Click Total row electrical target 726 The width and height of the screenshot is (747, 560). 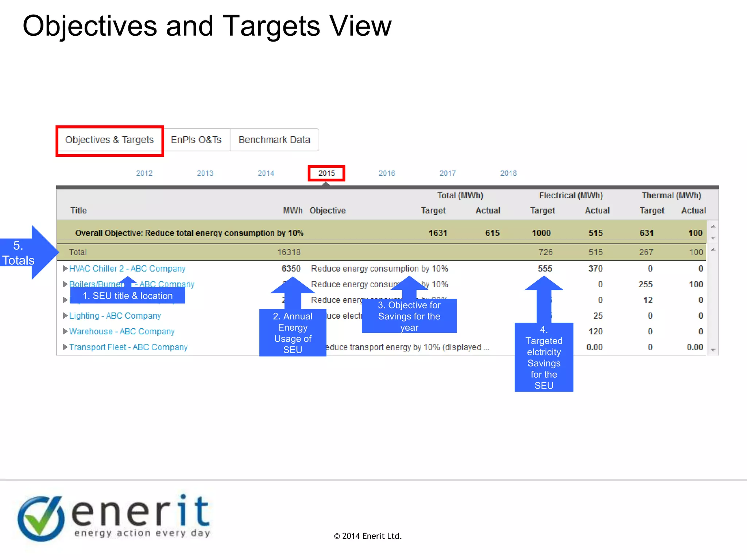546,252
